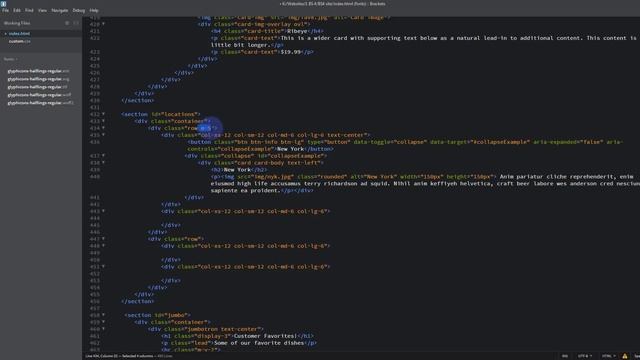The image size is (640, 360).
Task: Click section id="jumbo" tag on line 458
Action: (158, 316)
